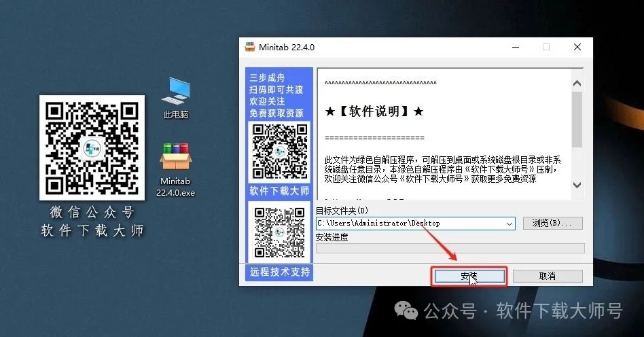
Task: Close the Minitab 22.4.0 installer window
Action: coord(577,48)
